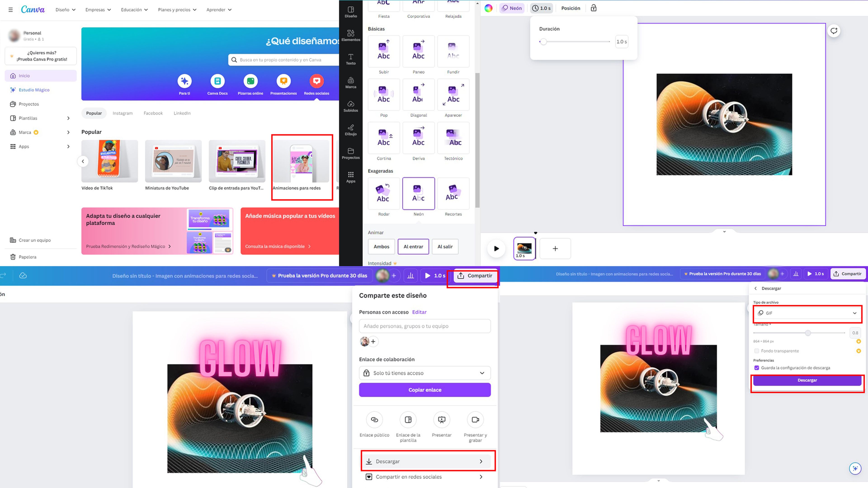
Task: Click Descargar button in download panel
Action: click(x=806, y=380)
